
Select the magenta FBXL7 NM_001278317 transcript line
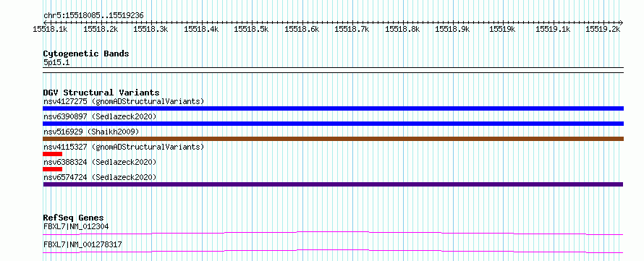333,251
